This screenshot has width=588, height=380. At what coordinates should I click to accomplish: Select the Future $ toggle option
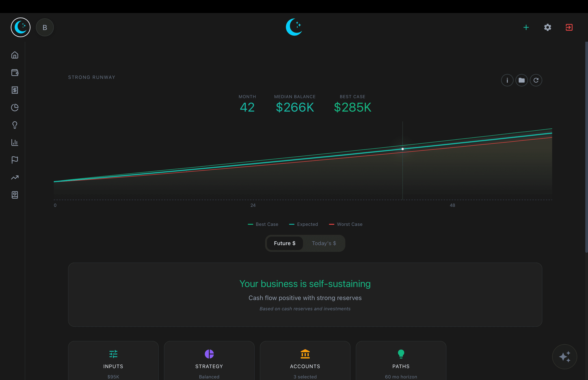pos(285,243)
